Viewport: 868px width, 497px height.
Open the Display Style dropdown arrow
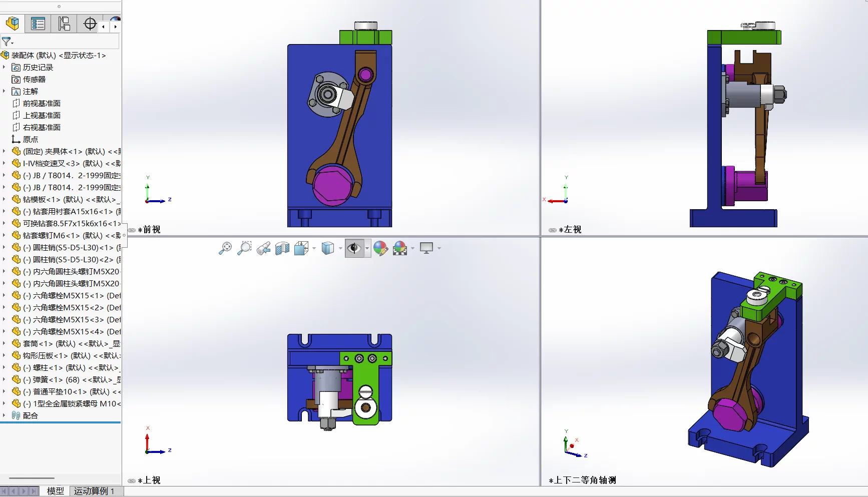340,248
